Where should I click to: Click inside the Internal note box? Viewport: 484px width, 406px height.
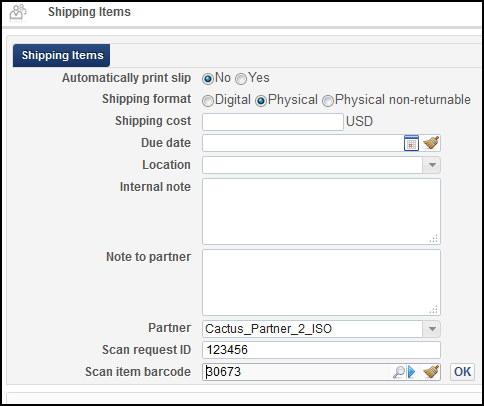coord(321,211)
